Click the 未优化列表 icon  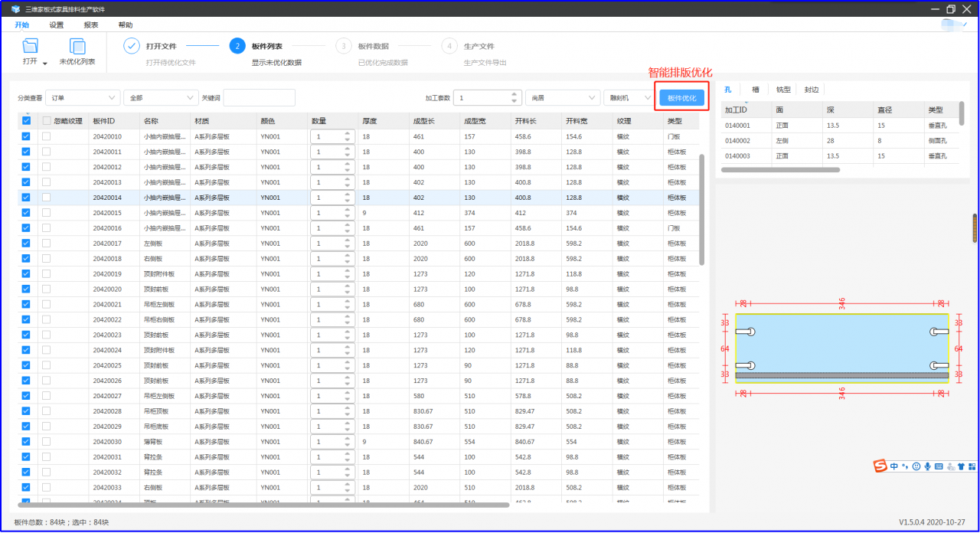(77, 46)
